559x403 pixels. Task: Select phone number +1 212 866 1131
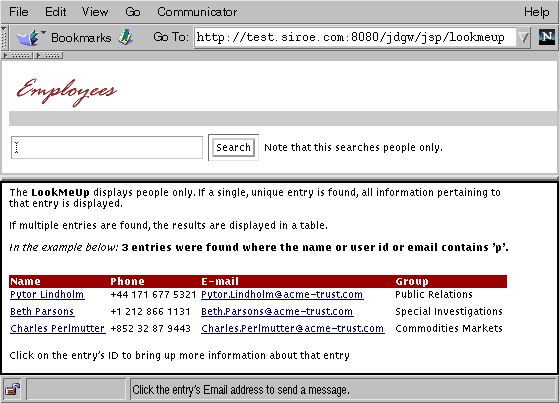(150, 312)
